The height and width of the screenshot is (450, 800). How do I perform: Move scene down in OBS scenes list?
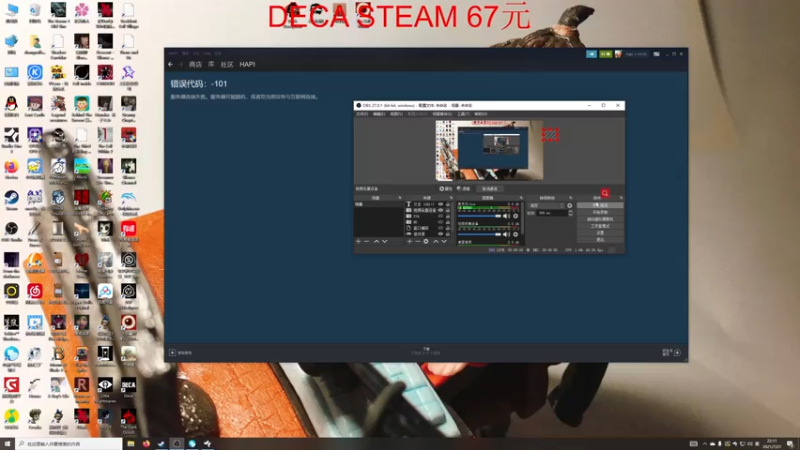pos(385,241)
